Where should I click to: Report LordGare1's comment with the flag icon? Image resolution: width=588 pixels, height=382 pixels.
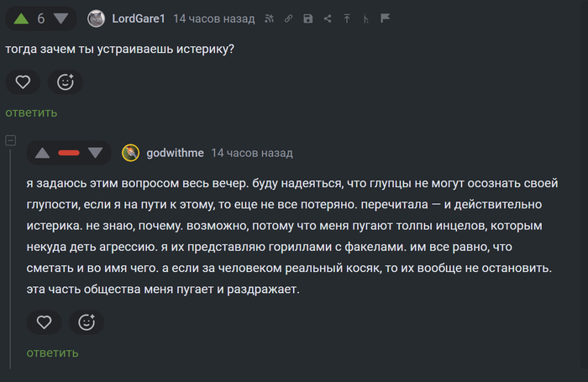coord(385,18)
